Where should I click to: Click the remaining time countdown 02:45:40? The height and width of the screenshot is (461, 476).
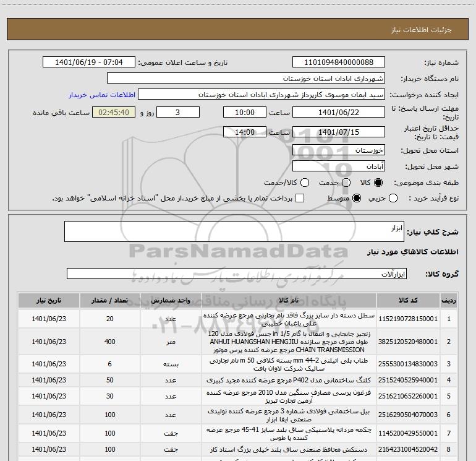[x=114, y=113]
